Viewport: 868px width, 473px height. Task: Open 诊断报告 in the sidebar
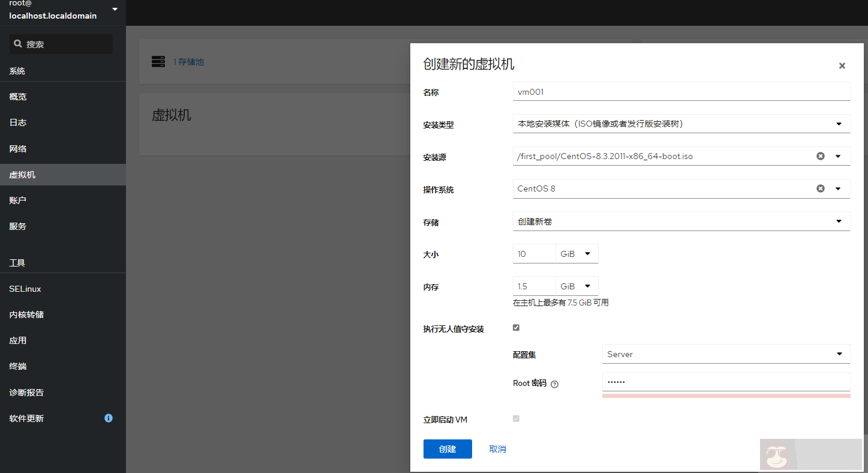pos(63,393)
